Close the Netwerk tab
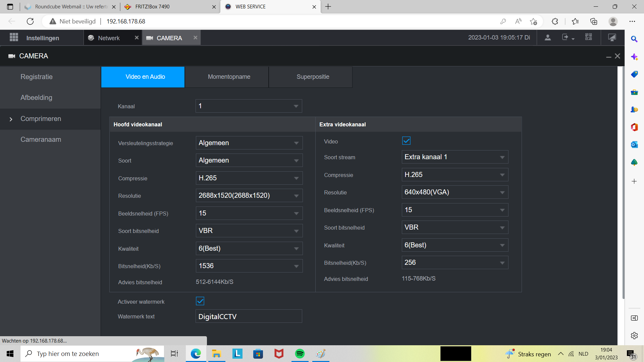 tap(137, 38)
